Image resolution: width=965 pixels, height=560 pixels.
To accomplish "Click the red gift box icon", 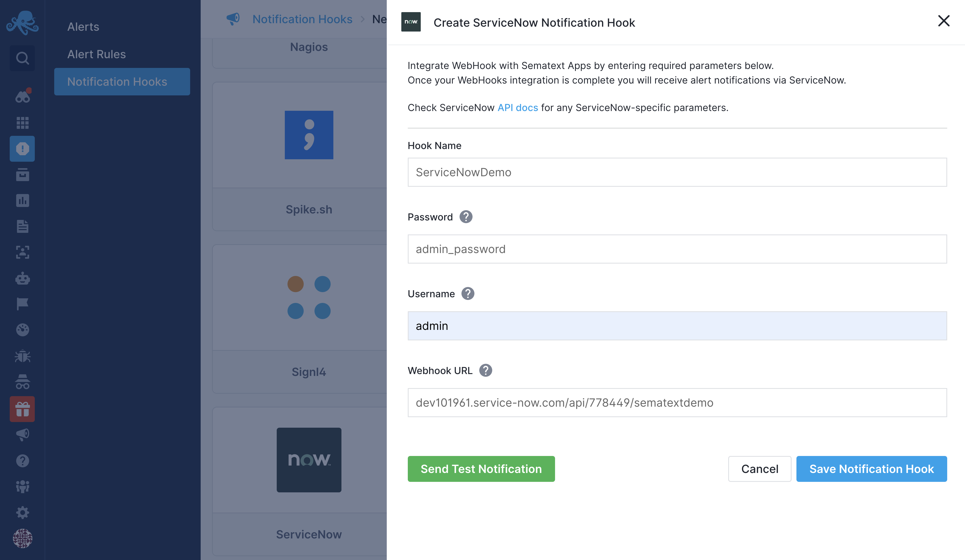I will pos(22,409).
